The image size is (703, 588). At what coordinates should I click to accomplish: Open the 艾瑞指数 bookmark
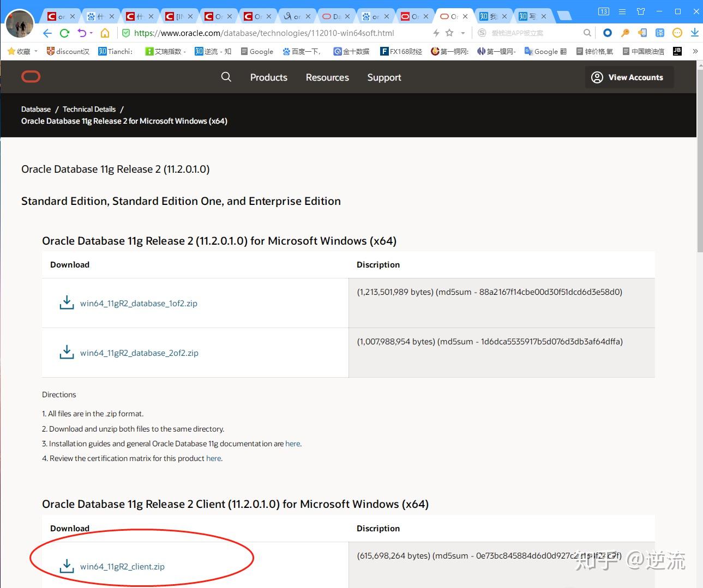coord(166,51)
